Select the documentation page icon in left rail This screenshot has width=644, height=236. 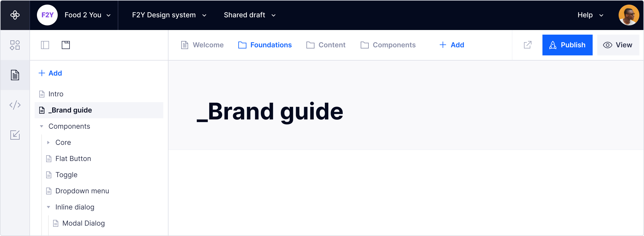[15, 75]
